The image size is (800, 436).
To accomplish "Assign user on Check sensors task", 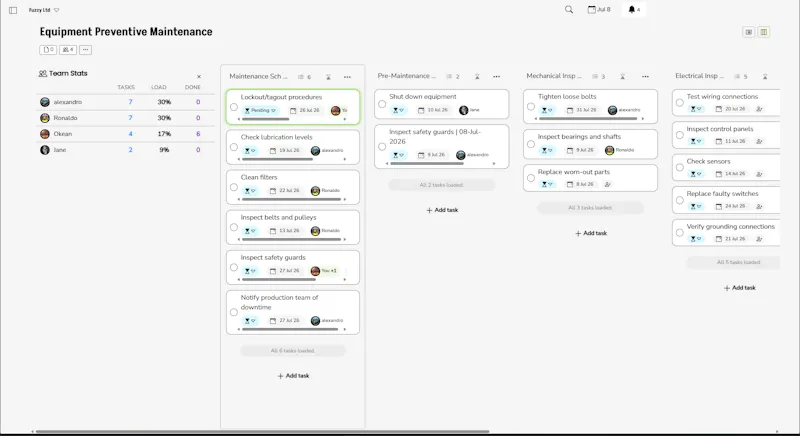I will pos(759,174).
